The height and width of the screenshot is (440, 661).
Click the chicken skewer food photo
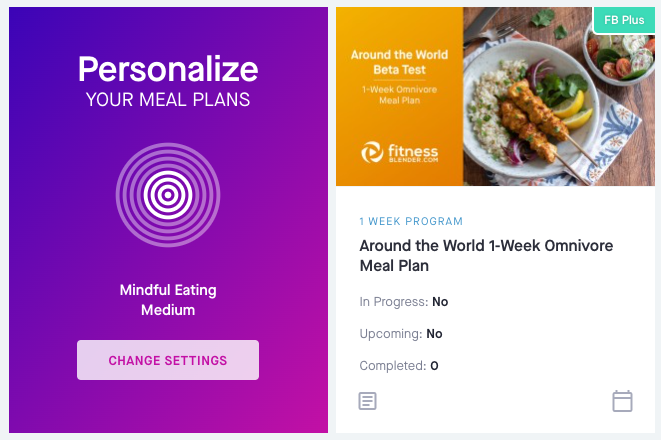tap(540, 110)
